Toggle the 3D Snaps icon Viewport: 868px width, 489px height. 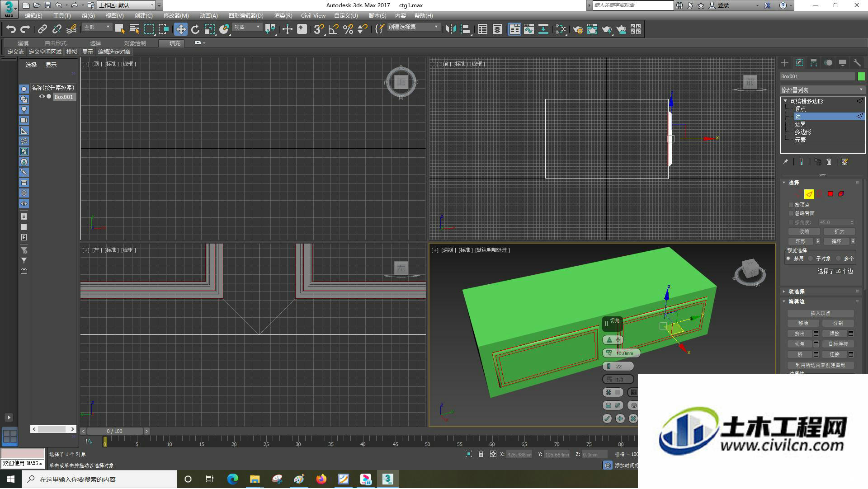click(319, 29)
